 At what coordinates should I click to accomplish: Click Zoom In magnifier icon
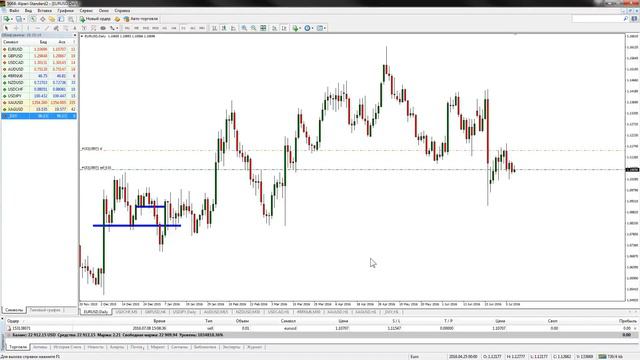coord(244,28)
